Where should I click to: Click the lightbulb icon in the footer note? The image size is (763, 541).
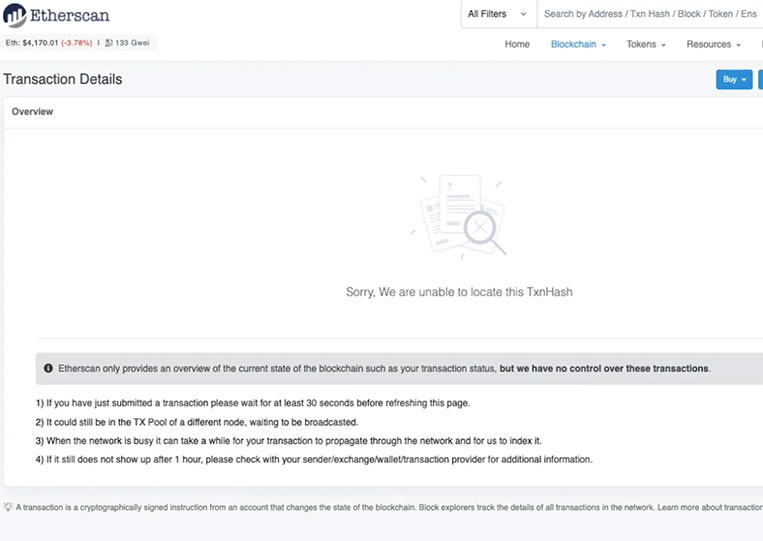8,507
